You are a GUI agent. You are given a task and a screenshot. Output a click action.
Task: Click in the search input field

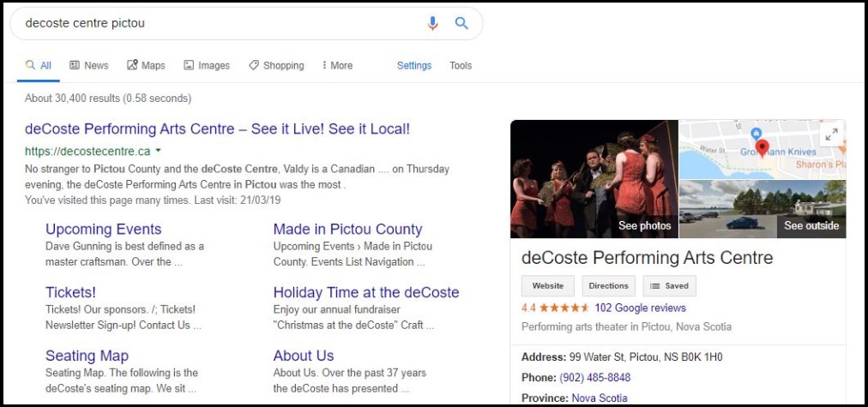(221, 23)
